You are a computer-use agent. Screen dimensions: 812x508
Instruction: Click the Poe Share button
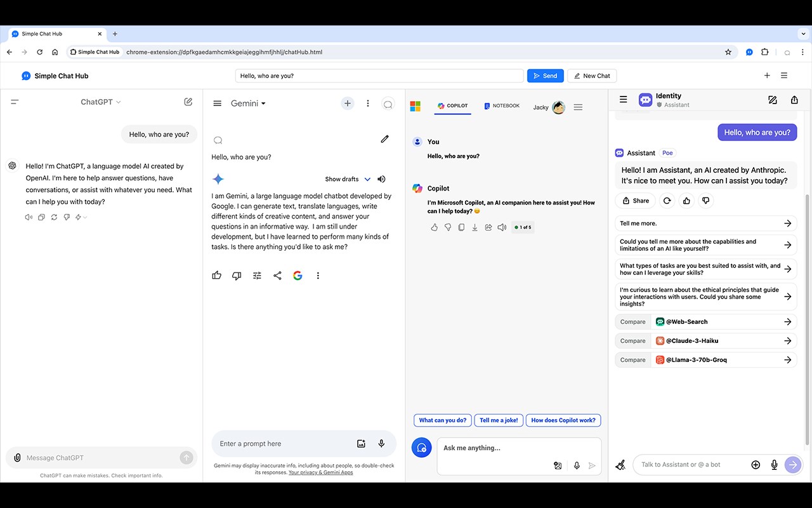point(635,201)
